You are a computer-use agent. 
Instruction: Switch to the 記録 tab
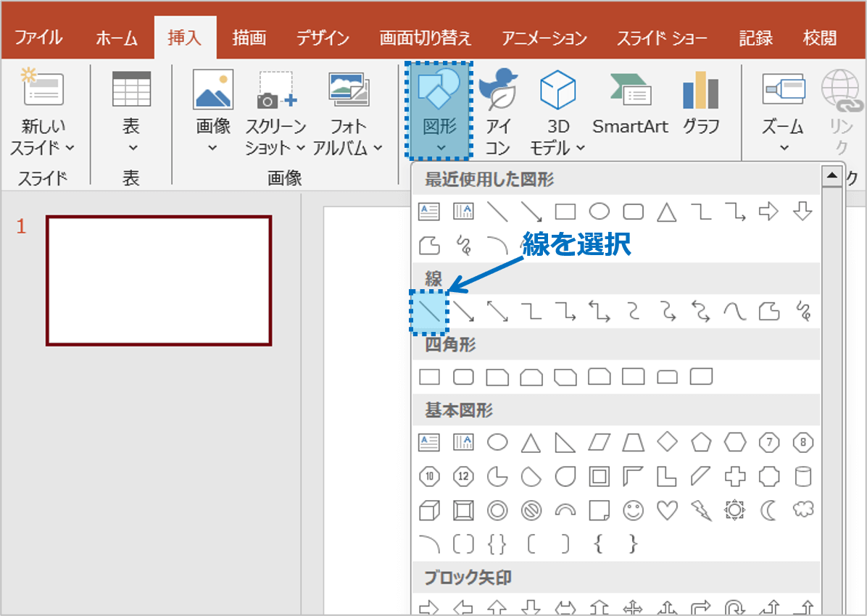(755, 38)
